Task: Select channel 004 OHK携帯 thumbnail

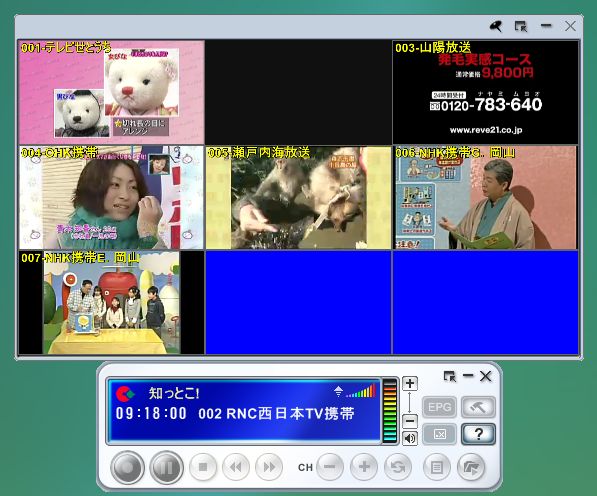Action: pyautogui.click(x=111, y=197)
